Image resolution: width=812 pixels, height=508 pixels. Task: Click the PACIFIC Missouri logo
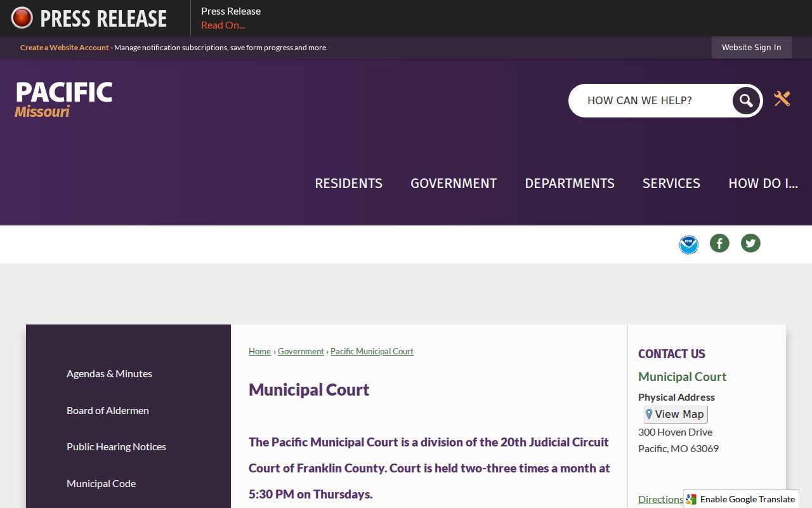tap(63, 100)
